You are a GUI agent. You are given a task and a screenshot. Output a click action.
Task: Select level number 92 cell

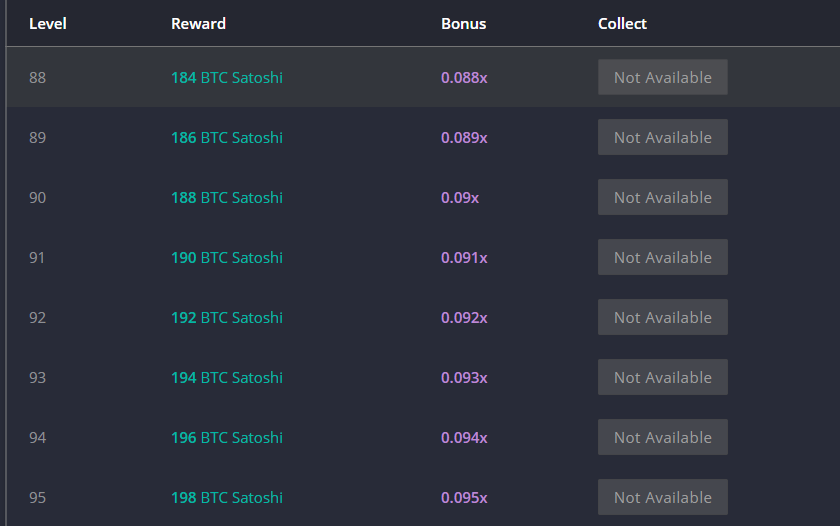pos(38,318)
